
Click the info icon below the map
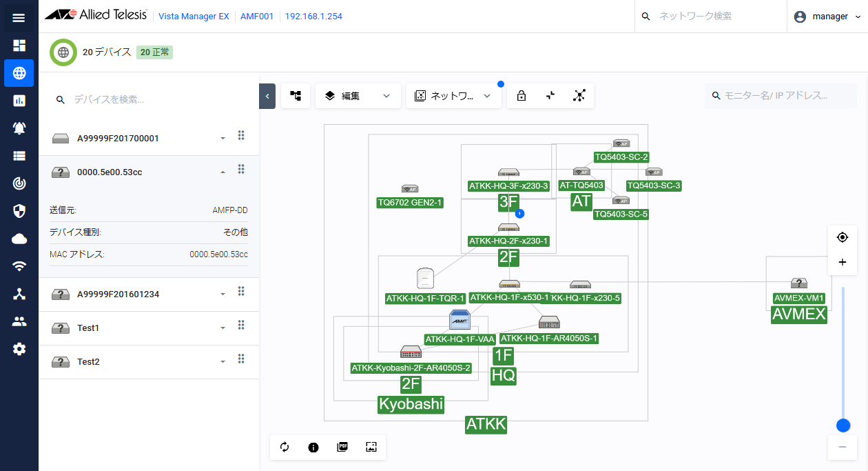pos(313,447)
